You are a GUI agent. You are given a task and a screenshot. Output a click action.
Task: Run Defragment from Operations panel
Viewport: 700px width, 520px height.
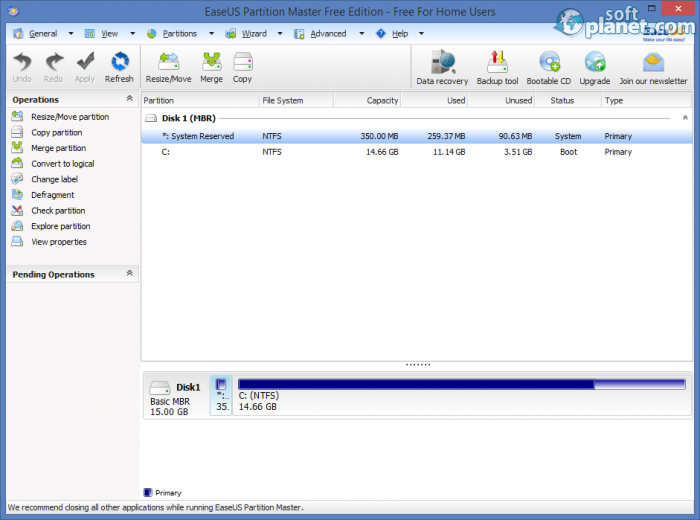coord(53,195)
